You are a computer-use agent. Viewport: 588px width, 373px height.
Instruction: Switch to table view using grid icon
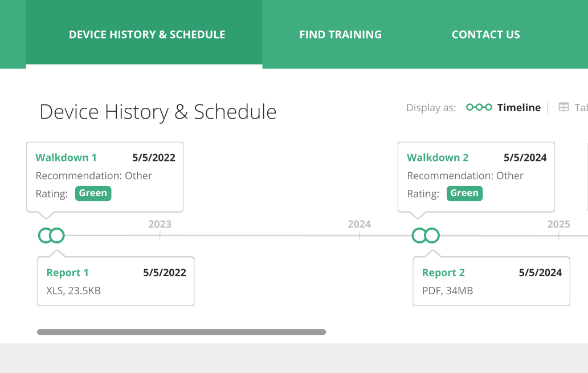tap(563, 107)
